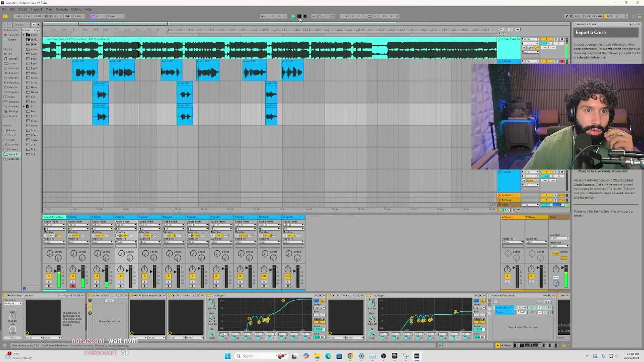Click the crashes@ableton.com email link
644x362 pixels.
pyautogui.click(x=590, y=57)
